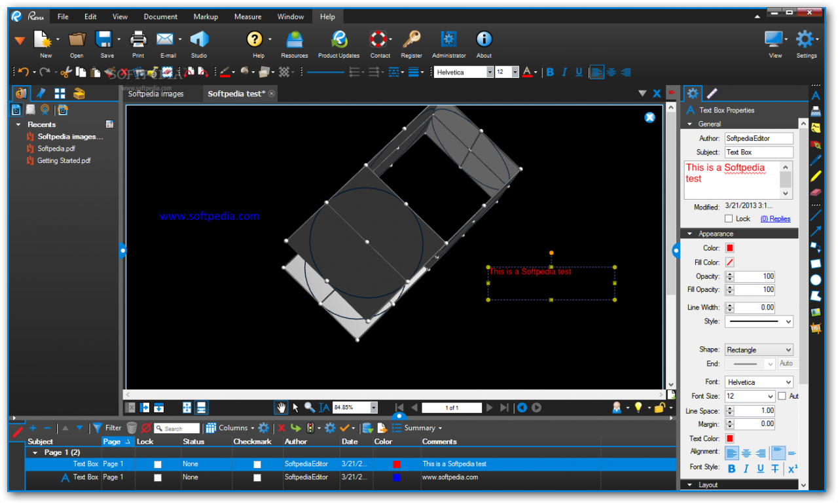The height and width of the screenshot is (504, 838).
Task: Select the Text Box tool
Action: [815, 96]
